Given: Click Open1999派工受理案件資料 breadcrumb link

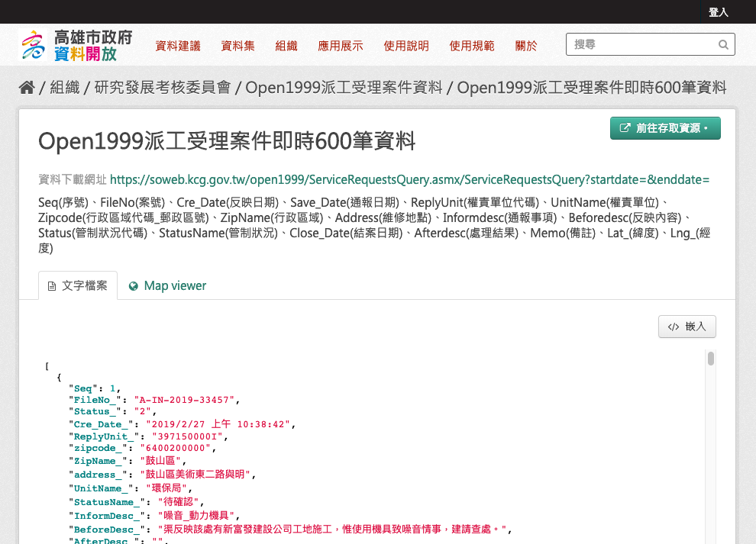Looking at the screenshot, I should click(344, 88).
